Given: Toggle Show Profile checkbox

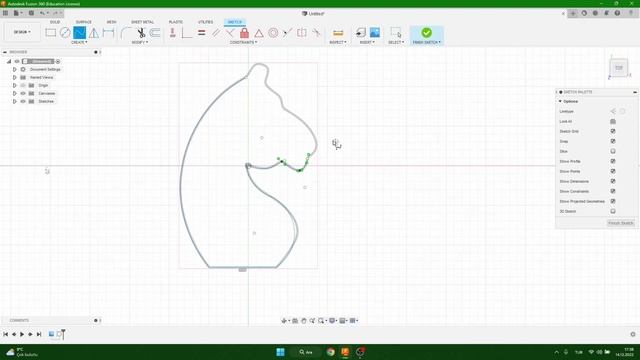Looking at the screenshot, I should [x=613, y=161].
